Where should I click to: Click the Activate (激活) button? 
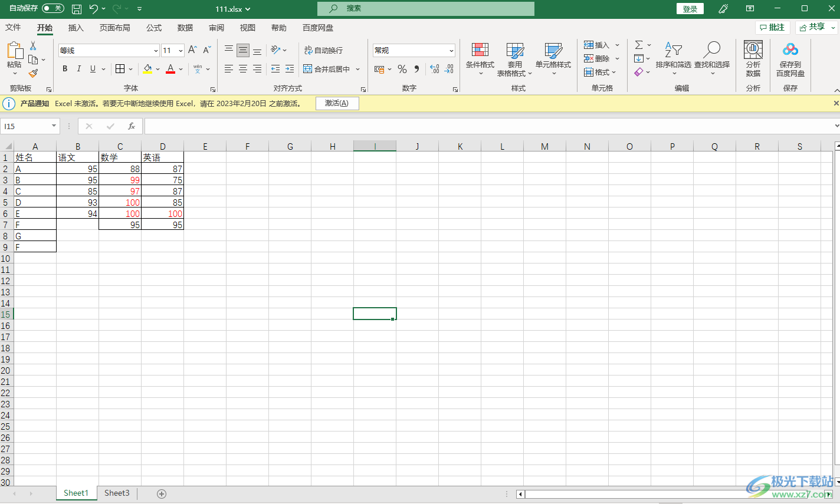[x=337, y=103]
